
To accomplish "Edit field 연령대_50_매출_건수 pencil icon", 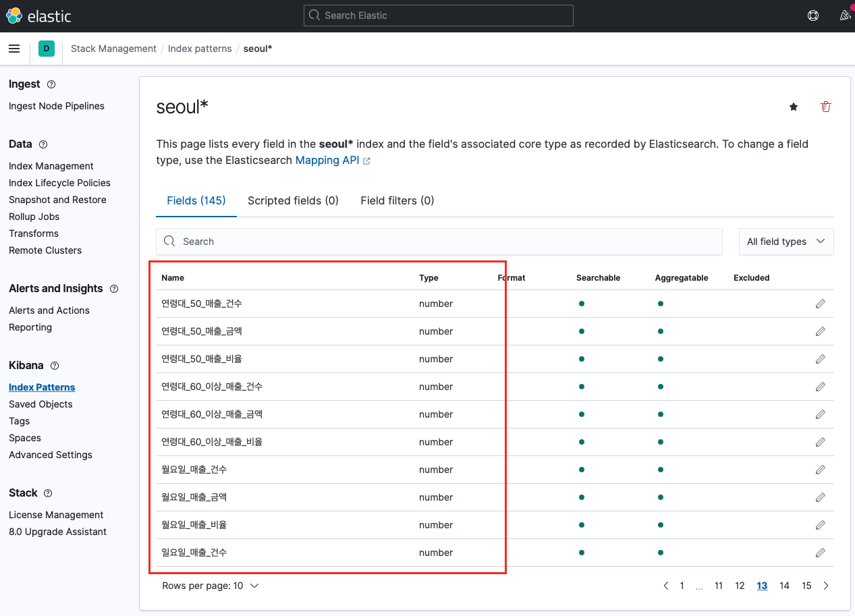I will point(821,304).
